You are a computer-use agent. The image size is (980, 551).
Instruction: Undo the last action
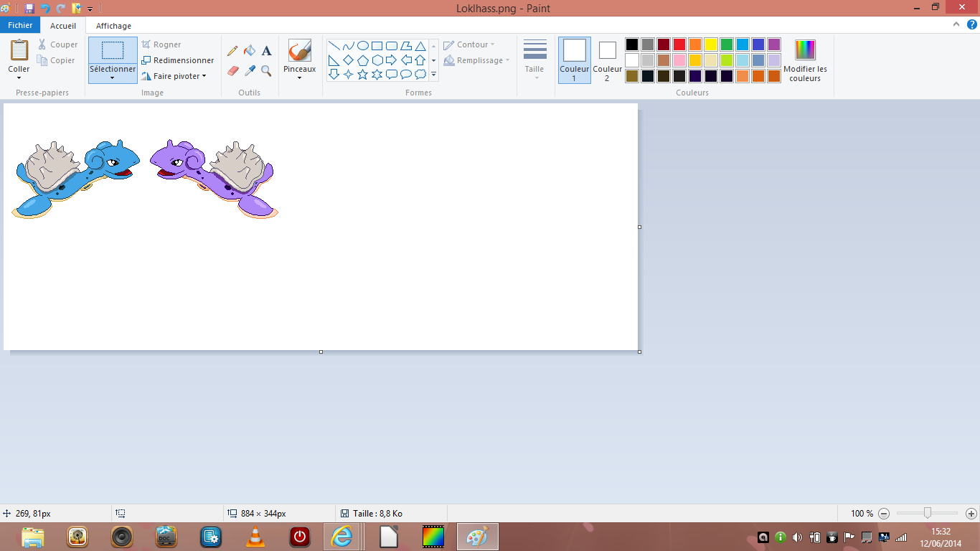tap(45, 9)
